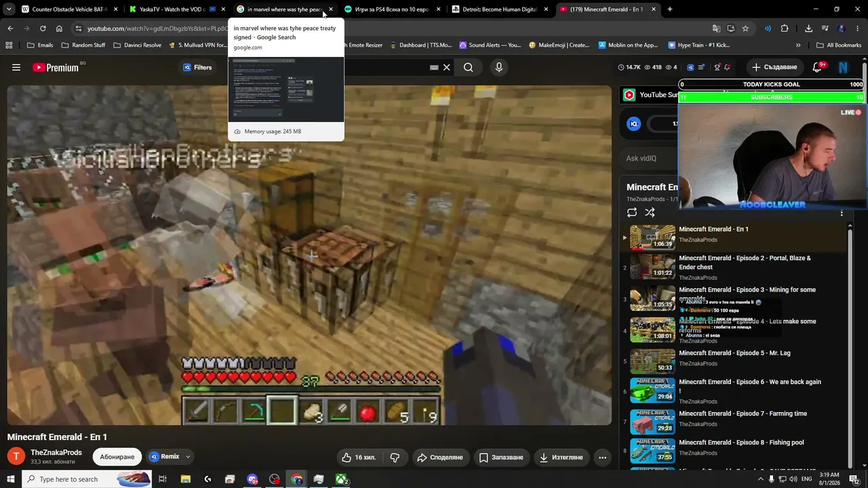Expand the Remix dropdown arrow
The height and width of the screenshot is (488, 868).
(x=188, y=457)
